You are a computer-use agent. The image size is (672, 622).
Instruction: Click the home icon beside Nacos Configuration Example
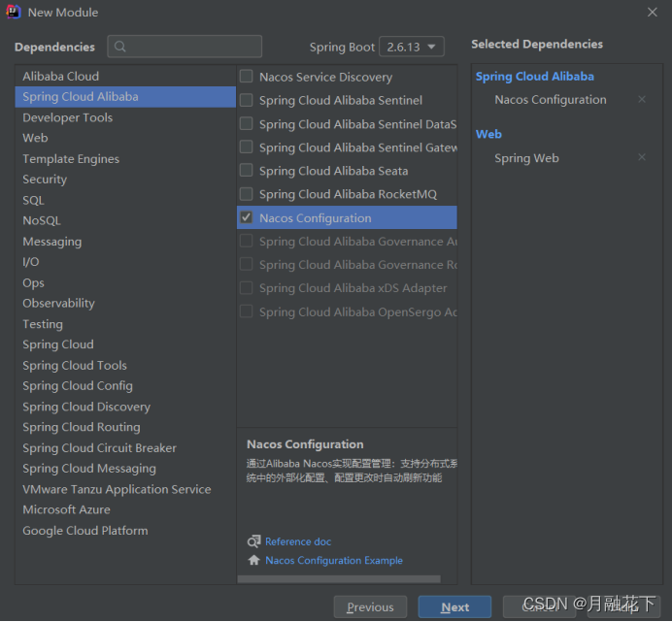pos(253,560)
